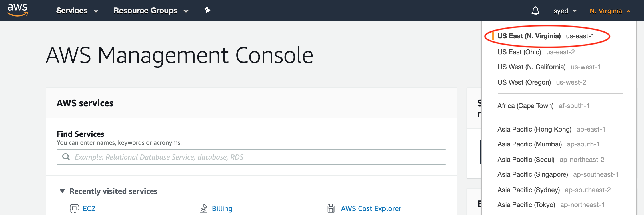Click the AWS Cost Explorer calculator icon
The image size is (644, 215).
point(331,208)
